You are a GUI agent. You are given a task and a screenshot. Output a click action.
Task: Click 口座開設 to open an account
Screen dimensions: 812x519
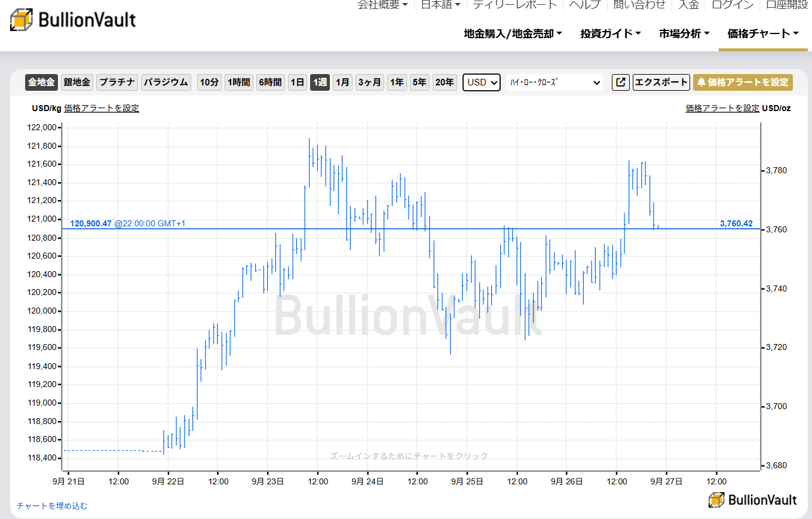point(786,5)
